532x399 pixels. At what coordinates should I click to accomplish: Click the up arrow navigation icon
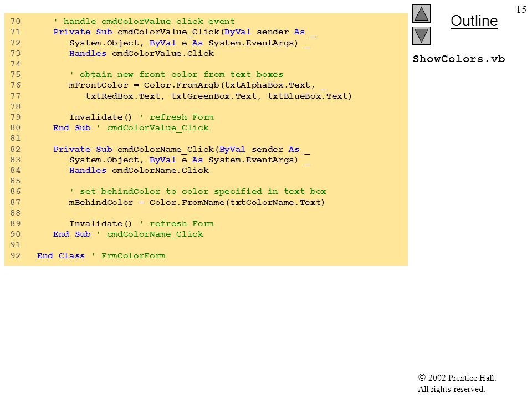(x=421, y=13)
